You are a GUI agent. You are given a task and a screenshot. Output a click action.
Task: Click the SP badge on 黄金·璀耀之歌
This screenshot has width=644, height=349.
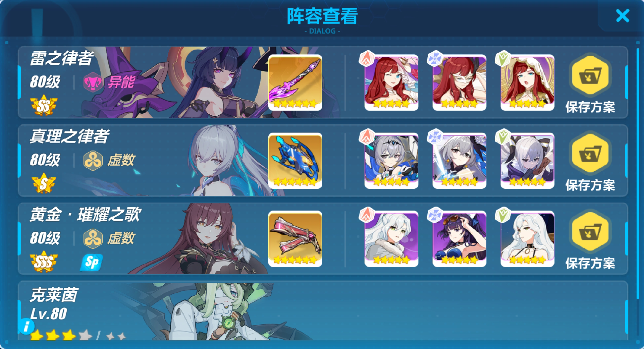click(x=91, y=262)
